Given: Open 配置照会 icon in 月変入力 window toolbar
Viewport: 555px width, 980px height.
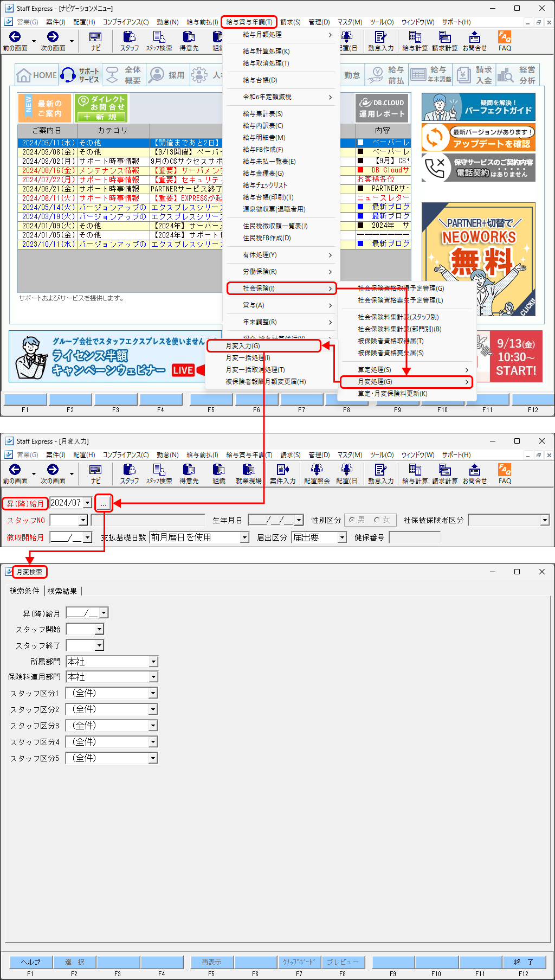Looking at the screenshot, I should [317, 473].
